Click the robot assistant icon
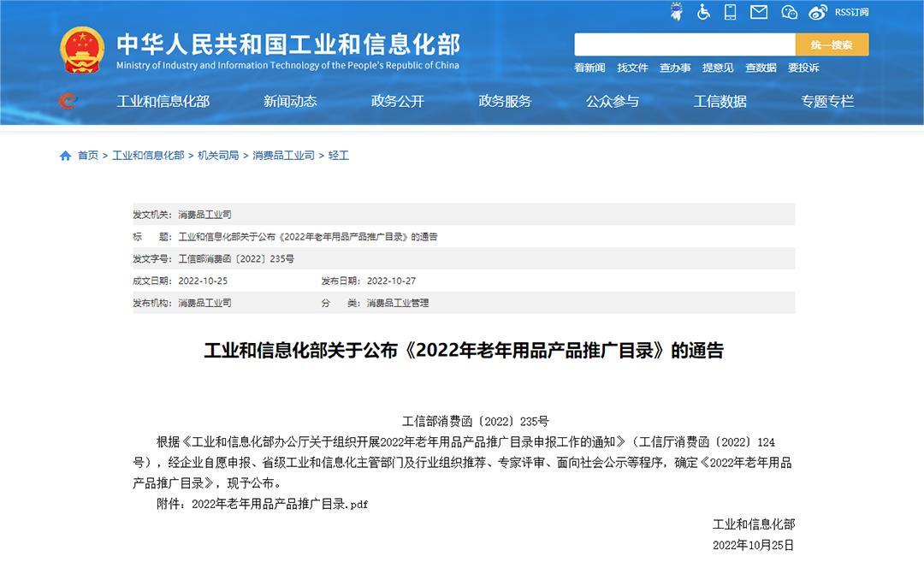The height and width of the screenshot is (574, 924). [676, 12]
